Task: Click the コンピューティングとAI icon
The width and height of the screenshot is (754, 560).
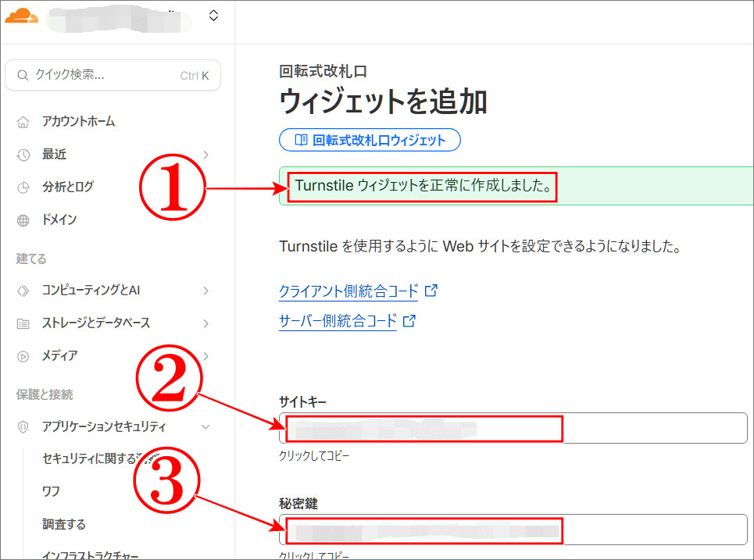Action: point(23,290)
